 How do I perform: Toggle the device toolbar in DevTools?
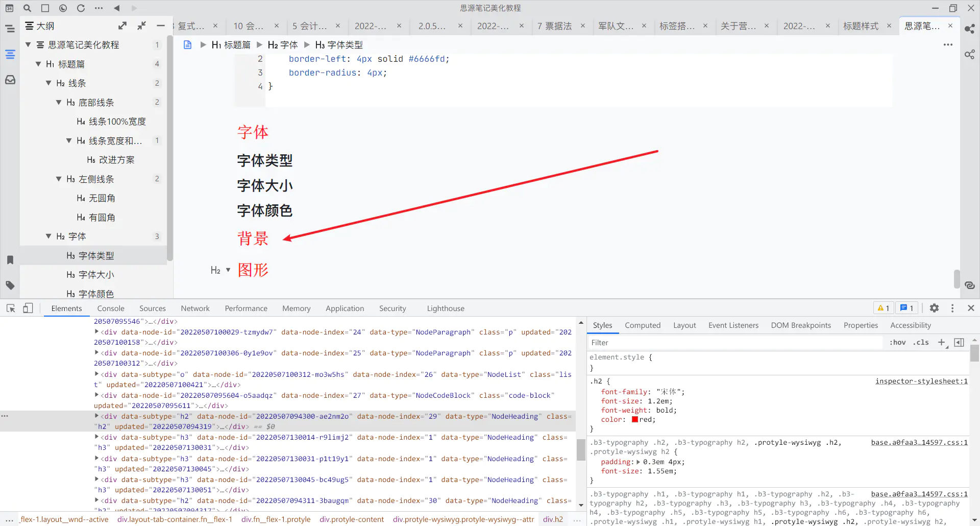(x=28, y=308)
